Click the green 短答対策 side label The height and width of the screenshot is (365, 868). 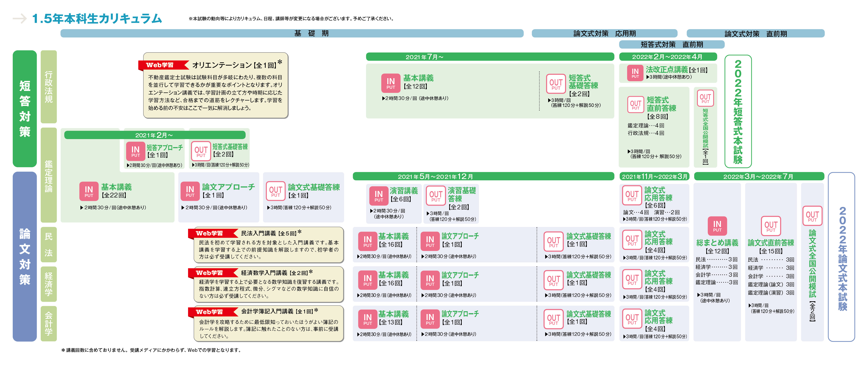click(x=25, y=109)
